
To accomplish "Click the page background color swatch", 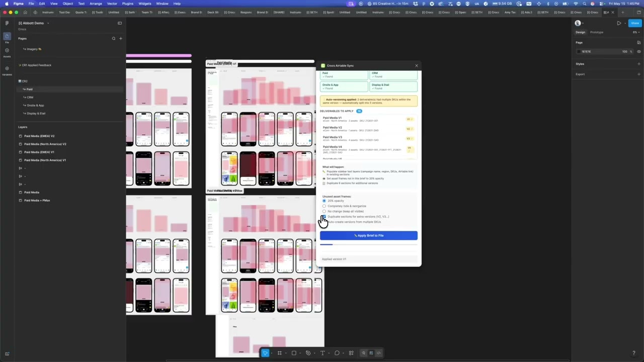I will point(579,52).
